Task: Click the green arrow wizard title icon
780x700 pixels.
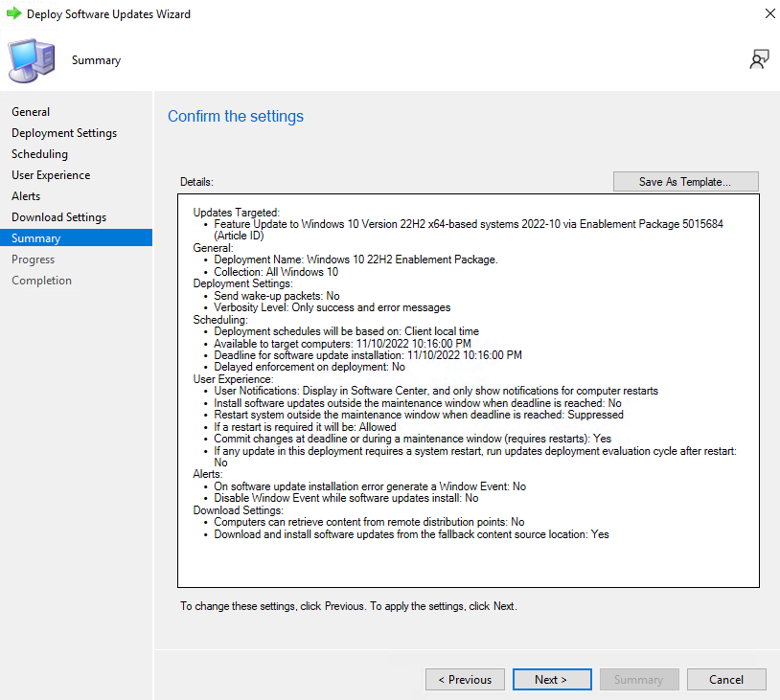Action: click(14, 13)
